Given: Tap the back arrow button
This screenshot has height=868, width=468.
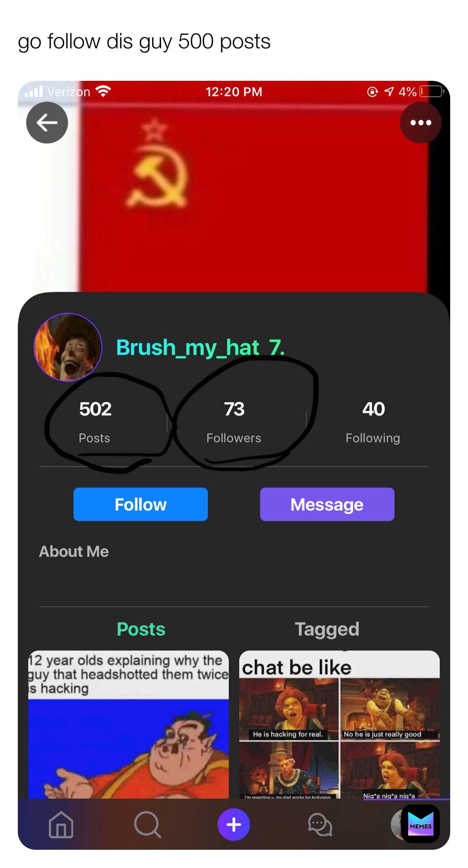Looking at the screenshot, I should 47,122.
